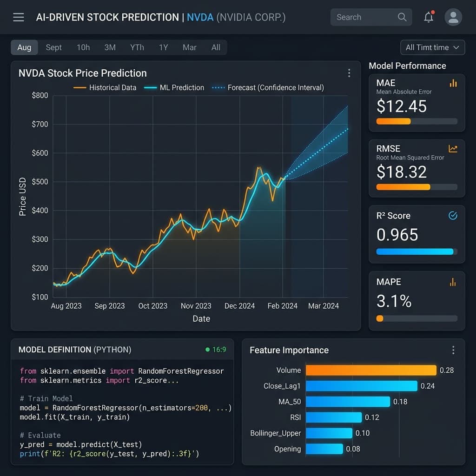Click the $18.32 RMSE value

[x=401, y=172]
